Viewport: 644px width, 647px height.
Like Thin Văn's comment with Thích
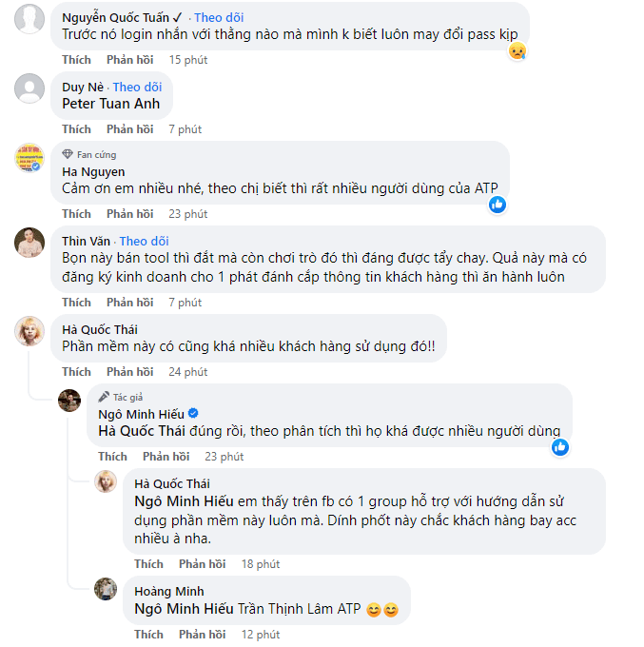[x=76, y=303]
